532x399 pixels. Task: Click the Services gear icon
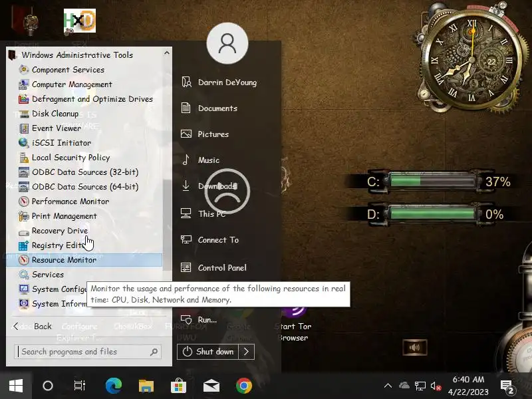point(23,274)
